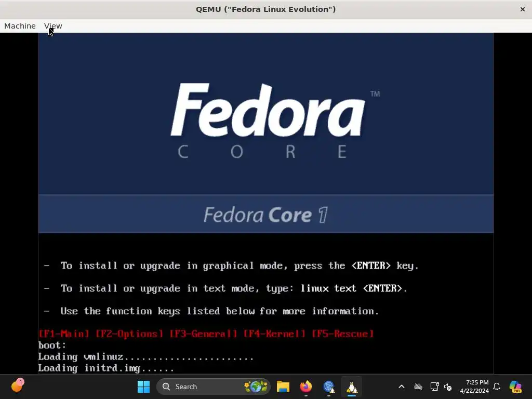
Task: Open the network display tray icon
Action: tap(434, 387)
